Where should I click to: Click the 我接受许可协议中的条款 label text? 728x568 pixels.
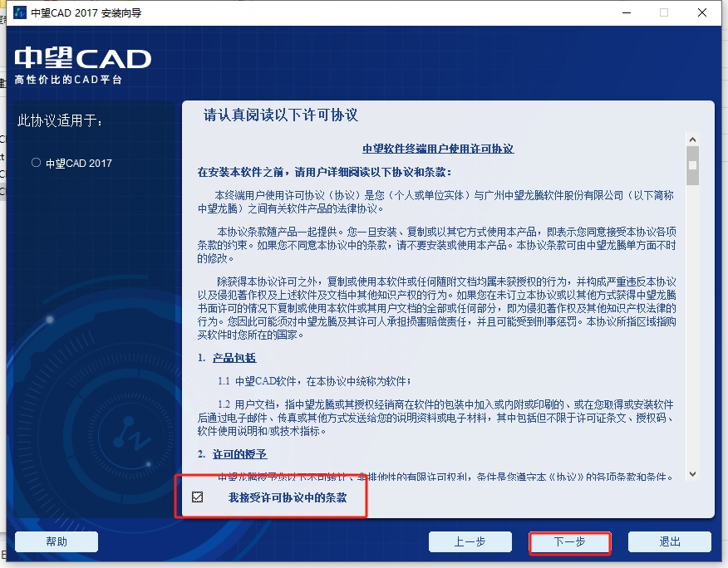pyautogui.click(x=288, y=498)
